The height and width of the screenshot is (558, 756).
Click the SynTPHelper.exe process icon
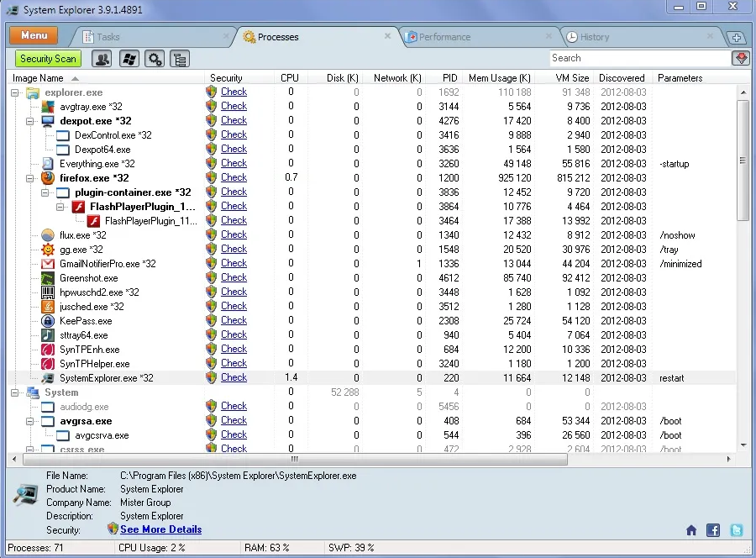(x=48, y=364)
